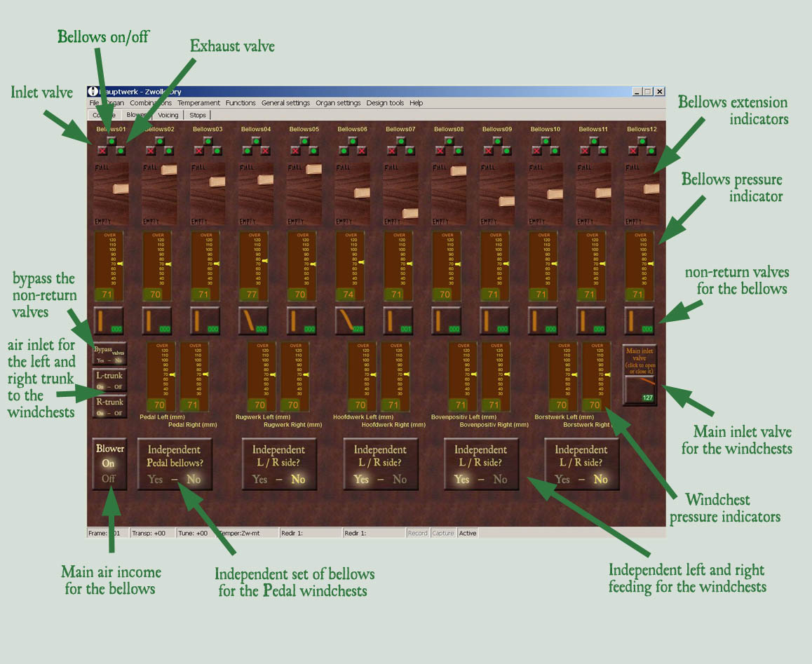812x664 pixels.
Task: Click the Bellows02 inlet valve icon
Action: (x=150, y=151)
